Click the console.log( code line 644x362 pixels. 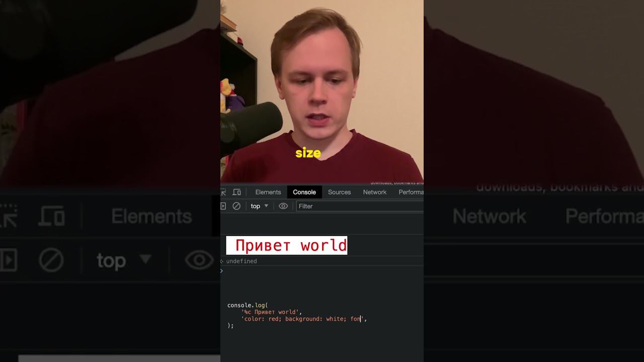click(248, 305)
